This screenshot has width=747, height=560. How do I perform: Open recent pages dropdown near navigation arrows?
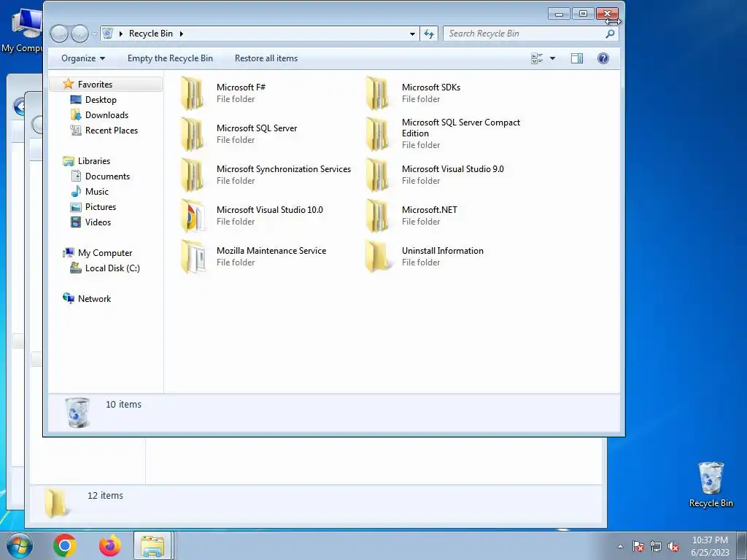click(x=94, y=34)
